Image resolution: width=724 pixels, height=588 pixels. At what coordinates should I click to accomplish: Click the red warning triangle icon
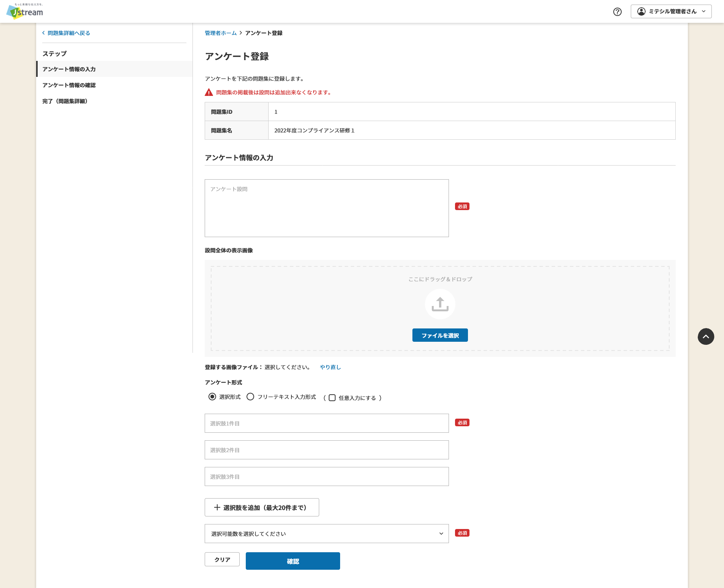click(209, 92)
